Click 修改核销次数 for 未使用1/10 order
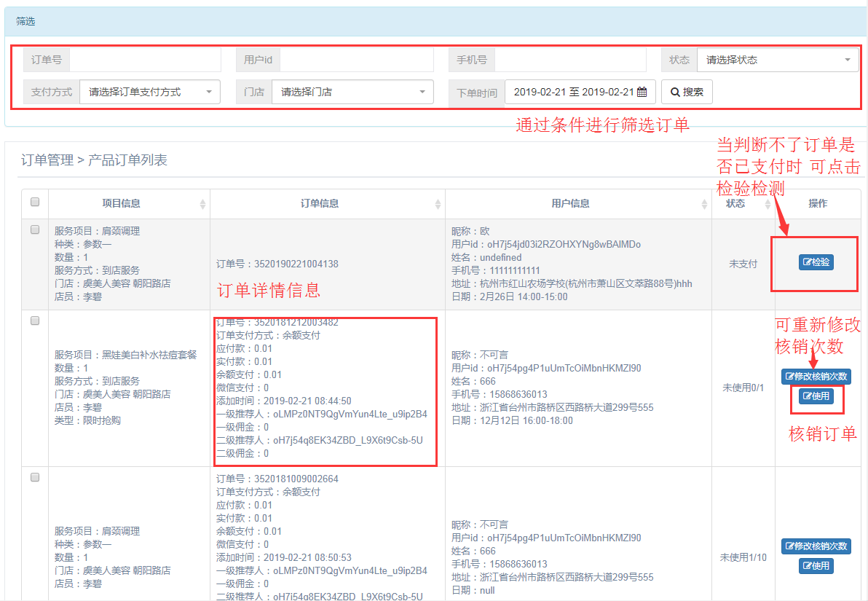The width and height of the screenshot is (868, 601). click(x=816, y=546)
